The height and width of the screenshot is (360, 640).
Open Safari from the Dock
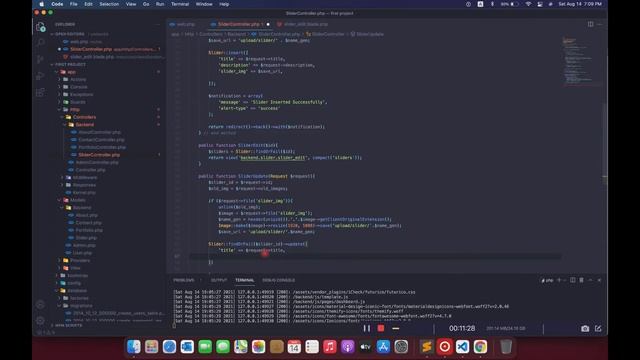pos(169,347)
